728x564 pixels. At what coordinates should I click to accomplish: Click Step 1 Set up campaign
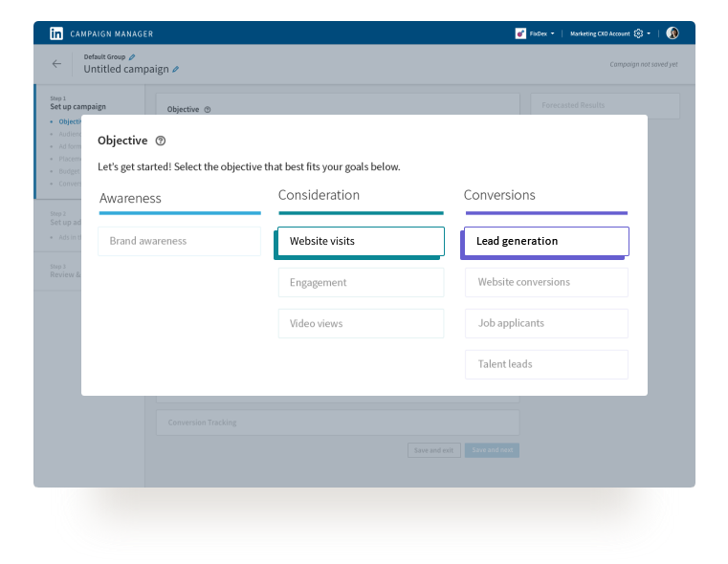78,106
